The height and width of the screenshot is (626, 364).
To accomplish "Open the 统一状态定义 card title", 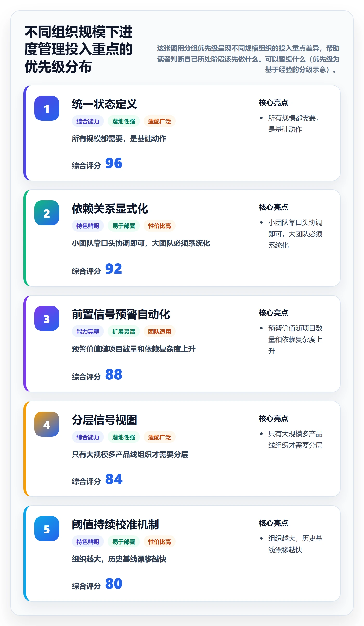I will click(104, 104).
